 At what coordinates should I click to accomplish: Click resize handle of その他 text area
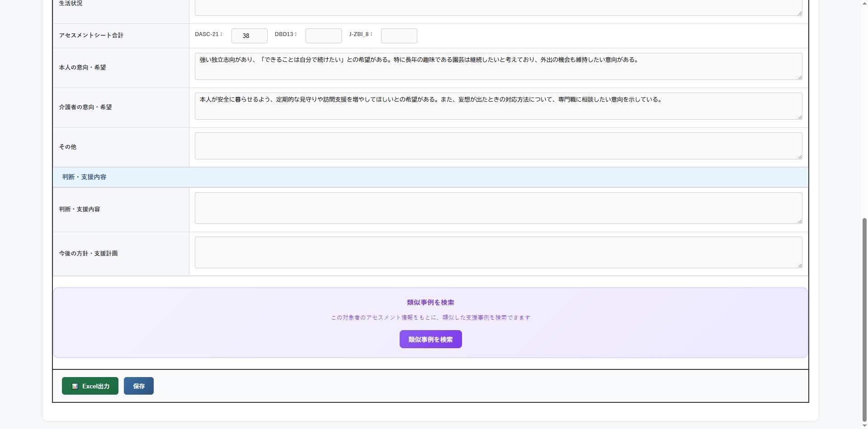point(799,156)
